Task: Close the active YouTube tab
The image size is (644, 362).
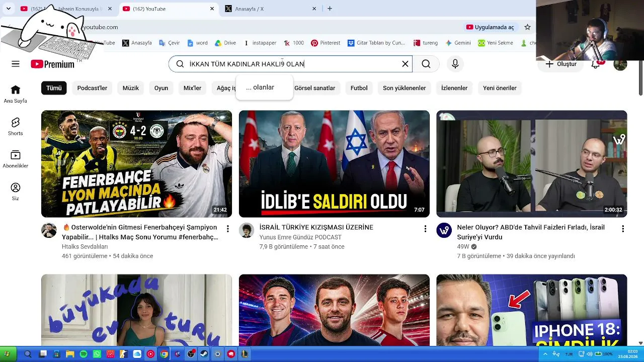Action: pos(212,9)
